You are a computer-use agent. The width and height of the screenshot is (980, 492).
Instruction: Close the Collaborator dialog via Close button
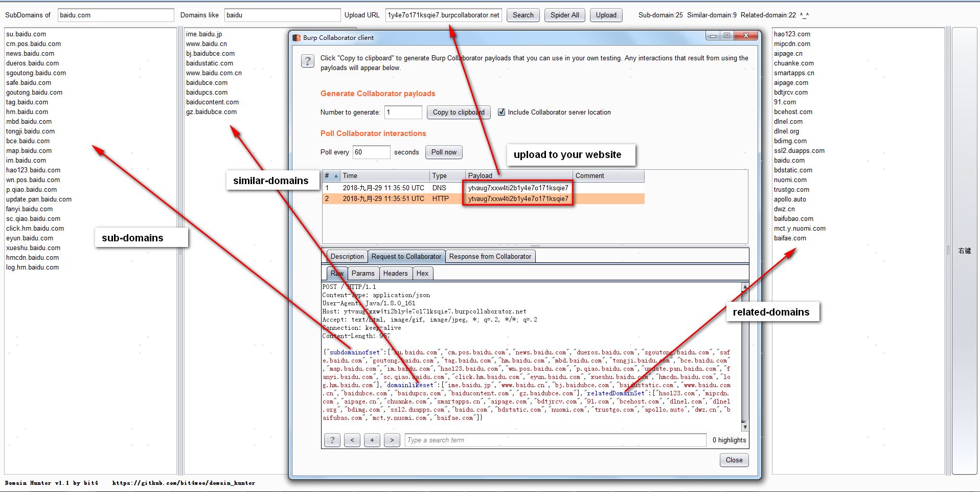coord(734,460)
